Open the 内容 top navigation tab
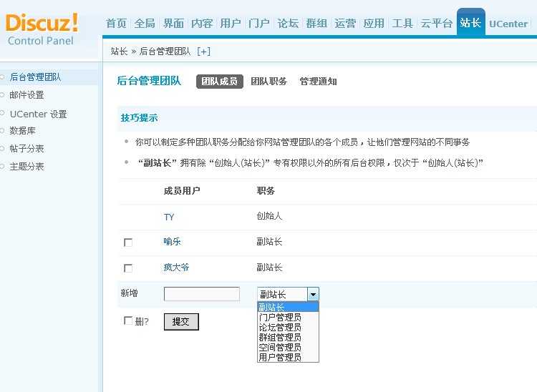This screenshot has width=537, height=392. 202,24
